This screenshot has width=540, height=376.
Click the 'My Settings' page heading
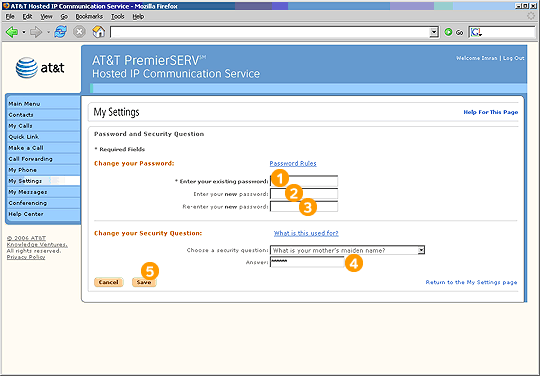(x=116, y=112)
